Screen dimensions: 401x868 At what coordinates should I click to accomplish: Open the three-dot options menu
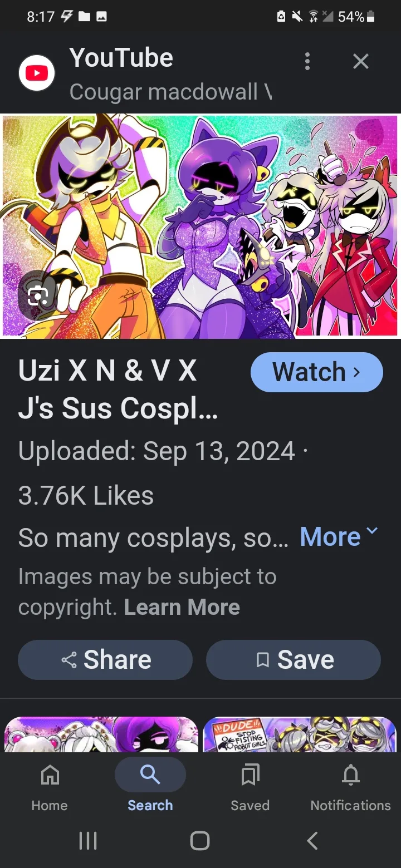tap(307, 61)
